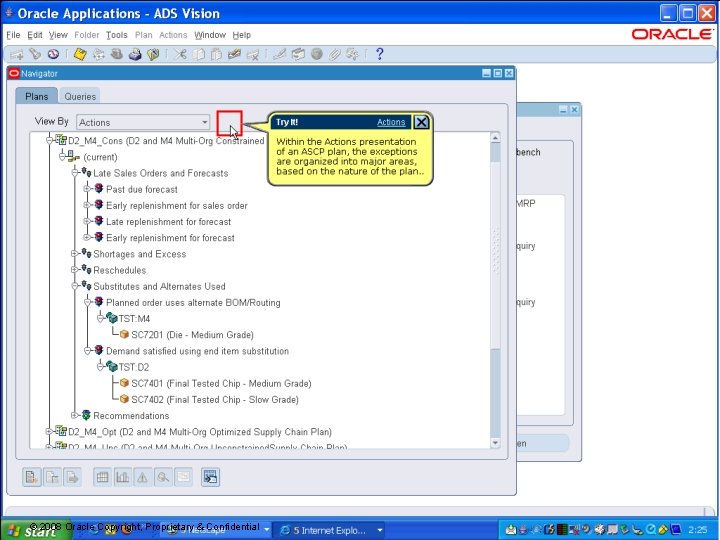Screen dimensions: 720x540
Task: Click the Clear Record eraser icon
Action: point(234,54)
